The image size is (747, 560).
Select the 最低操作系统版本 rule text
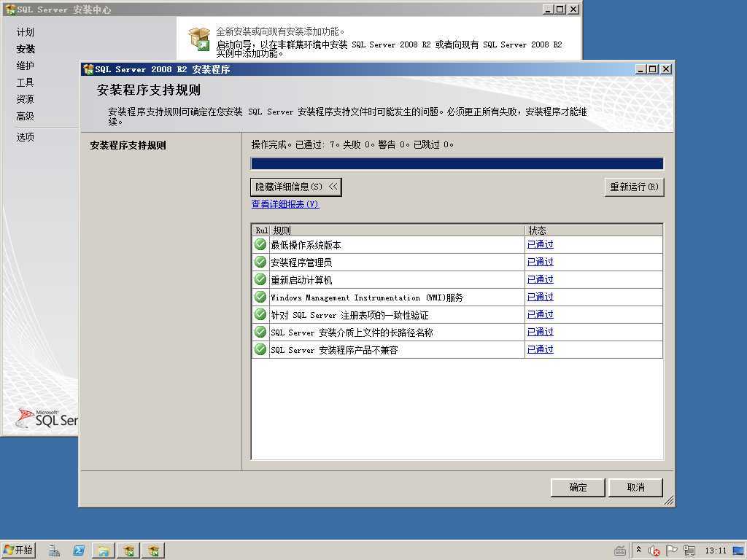pos(306,245)
